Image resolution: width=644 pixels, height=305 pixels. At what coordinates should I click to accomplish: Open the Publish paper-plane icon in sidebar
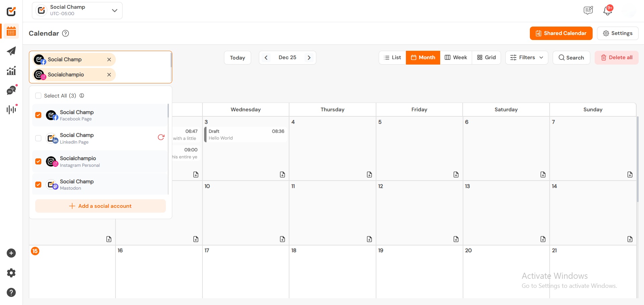(x=11, y=51)
